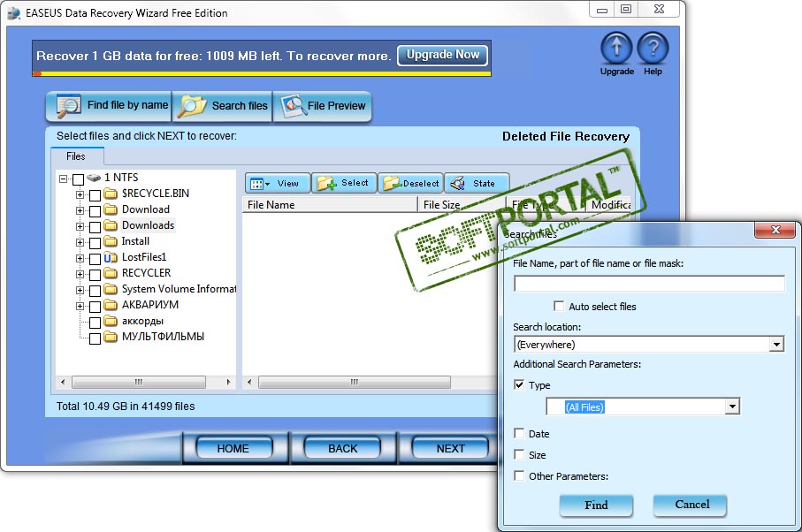Select the Install folder in tree
This screenshot has height=532, width=802.
135,241
